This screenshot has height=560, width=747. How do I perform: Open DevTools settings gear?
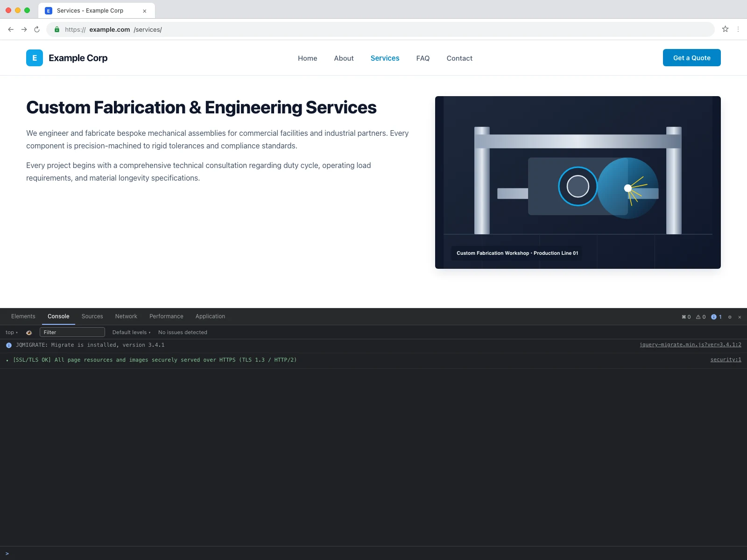730,317
